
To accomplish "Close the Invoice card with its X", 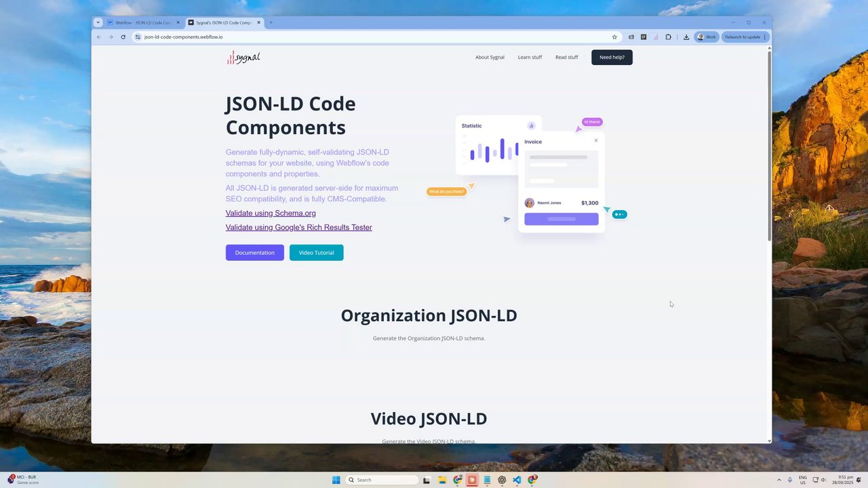I will click(596, 140).
